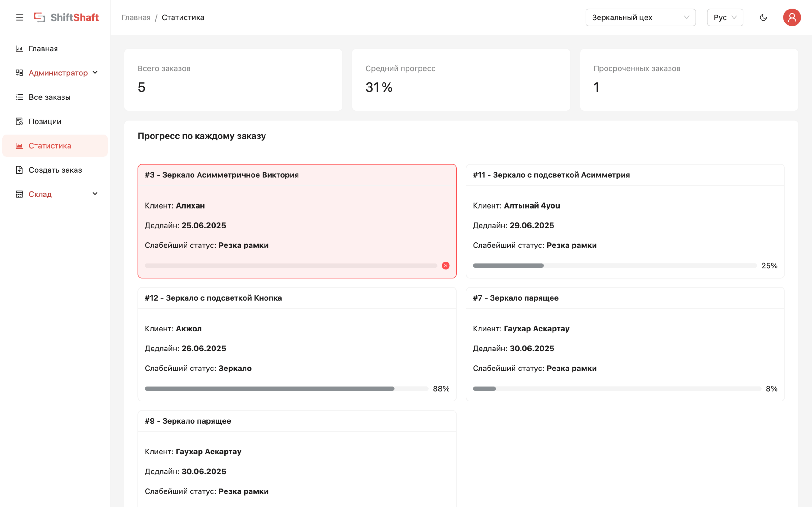Toggle dark mode with moon icon
This screenshot has width=812, height=507.
(763, 17)
